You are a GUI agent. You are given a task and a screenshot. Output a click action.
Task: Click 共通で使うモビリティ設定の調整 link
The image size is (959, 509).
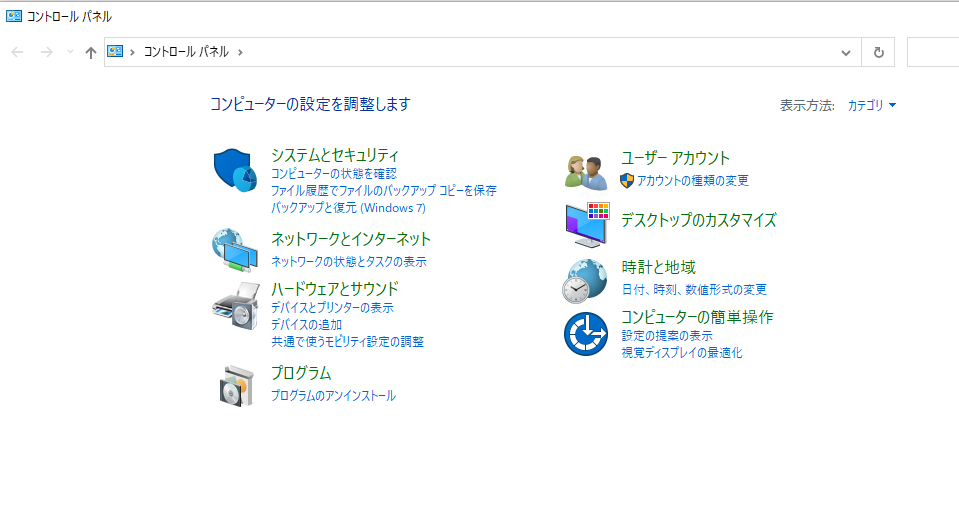(347, 342)
